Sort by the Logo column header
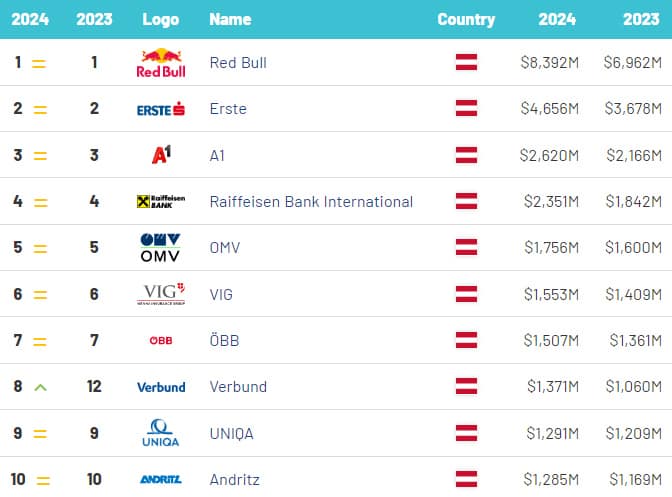 (x=160, y=19)
